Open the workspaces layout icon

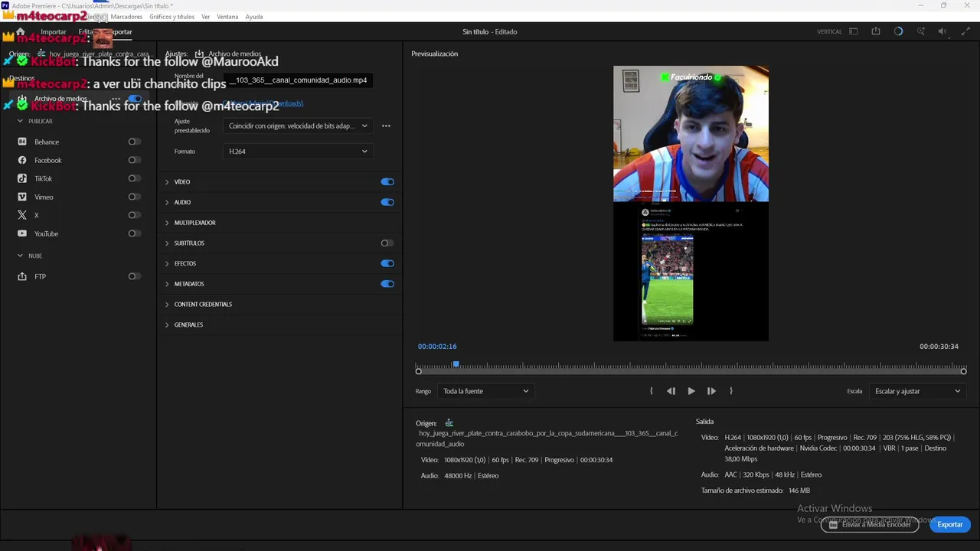click(854, 31)
